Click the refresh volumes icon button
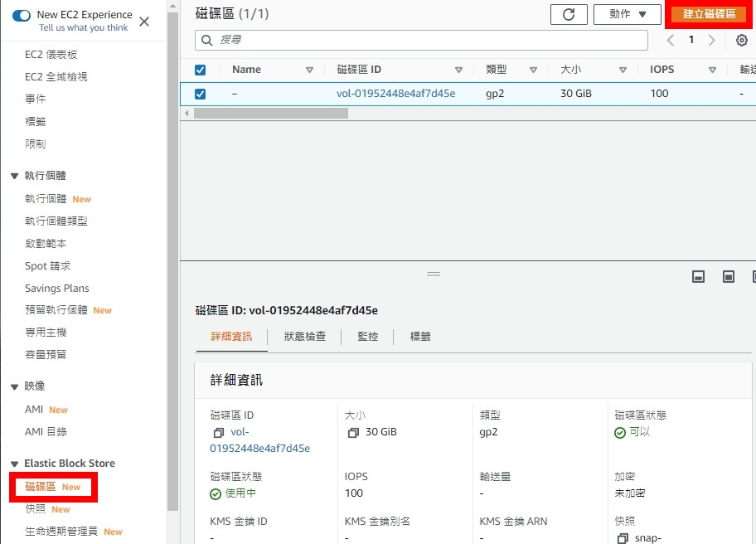Image resolution: width=756 pixels, height=544 pixels. pos(569,14)
